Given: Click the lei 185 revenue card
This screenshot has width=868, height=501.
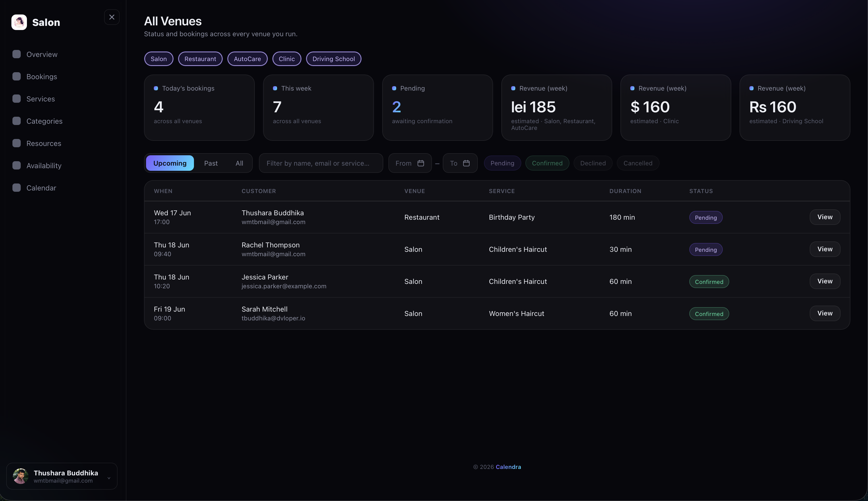Looking at the screenshot, I should (x=557, y=108).
